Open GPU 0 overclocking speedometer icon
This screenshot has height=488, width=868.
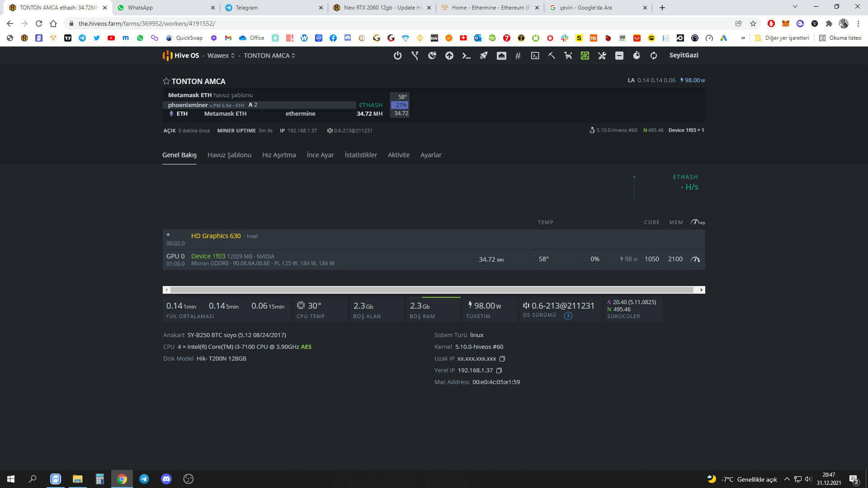695,259
